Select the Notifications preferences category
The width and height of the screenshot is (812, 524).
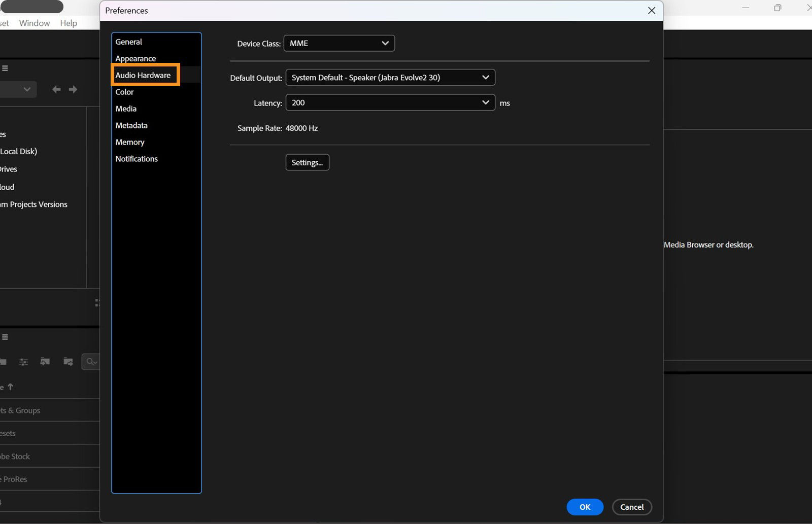[x=137, y=159]
